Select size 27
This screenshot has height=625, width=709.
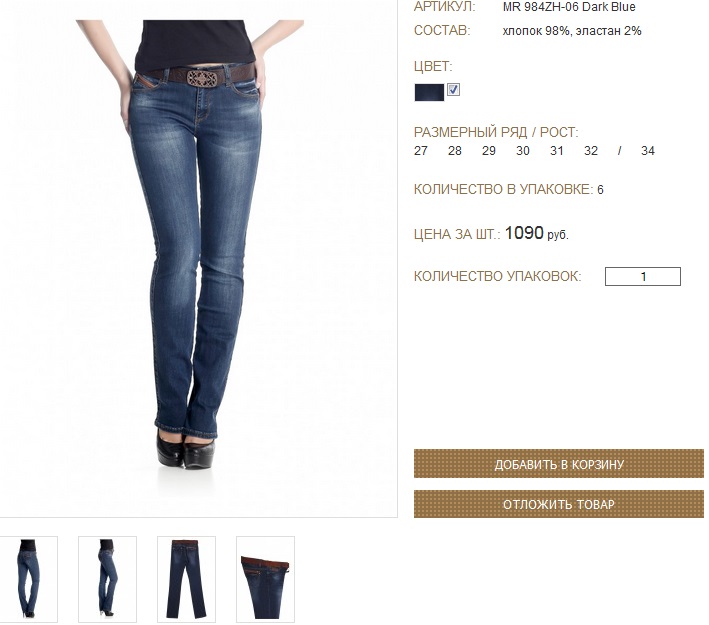pyautogui.click(x=421, y=151)
